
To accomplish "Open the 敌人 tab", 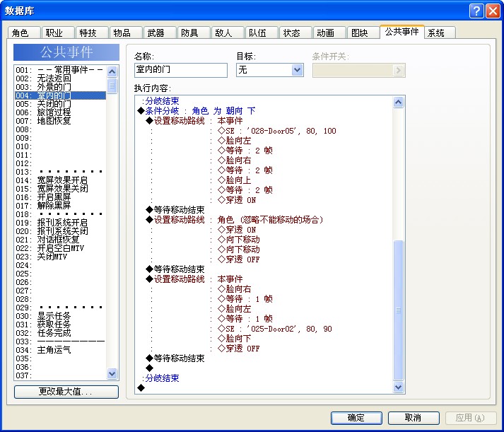I will coord(227,33).
